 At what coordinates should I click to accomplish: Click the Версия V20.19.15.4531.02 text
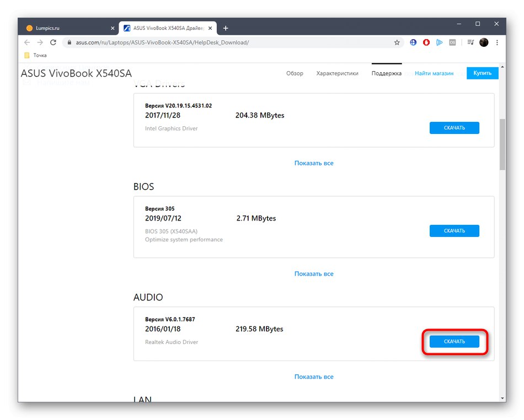tap(179, 105)
